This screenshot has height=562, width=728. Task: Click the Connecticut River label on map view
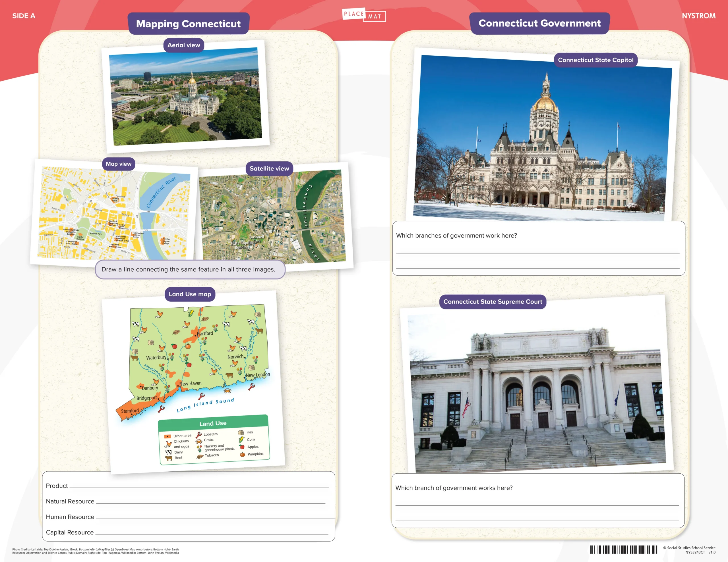[x=161, y=192]
